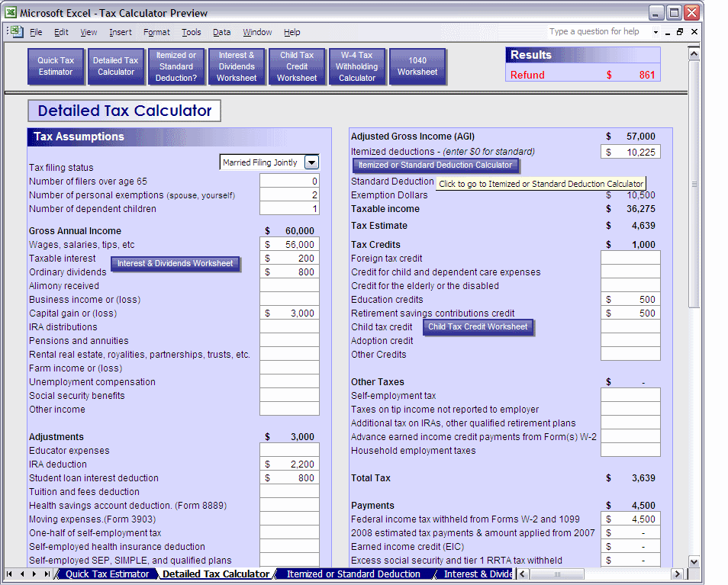This screenshot has height=585, width=728.
Task: Click the Quick Tax Estimator navigation button
Action: (x=56, y=66)
